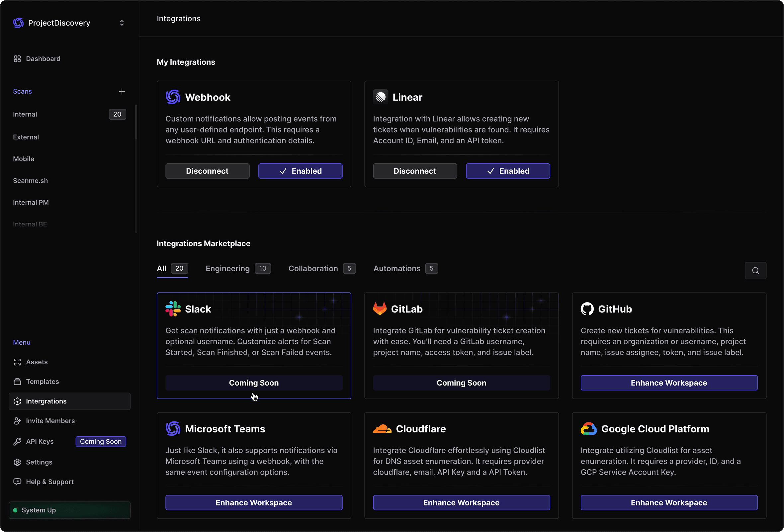Click Enhance Workspace on the GitHub card
The image size is (784, 532).
[669, 383]
